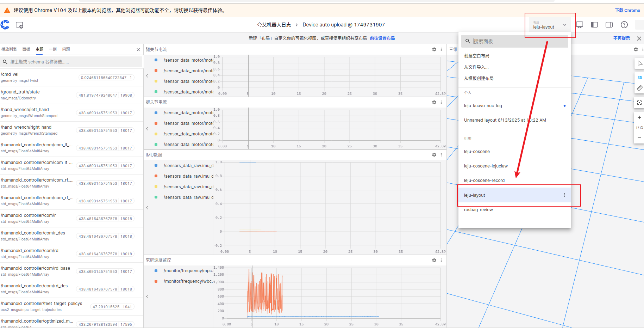Image resolution: width=644 pixels, height=330 pixels.
Task: Collapse legend arrow in IMU数据 panel
Action: point(147,208)
